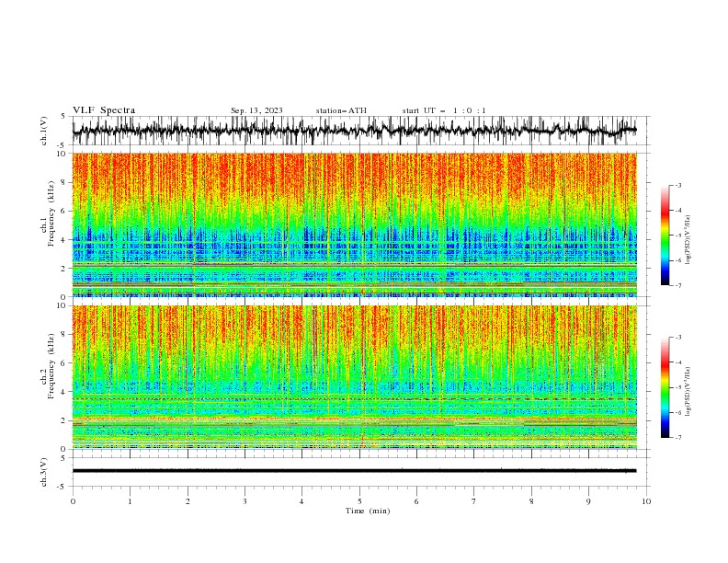Click the 'station=ATH' label

(341, 110)
